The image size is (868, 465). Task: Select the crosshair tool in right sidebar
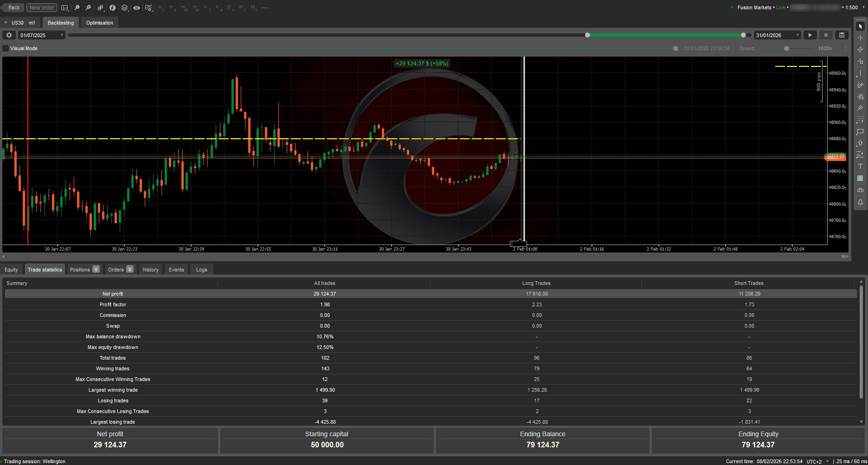860,38
